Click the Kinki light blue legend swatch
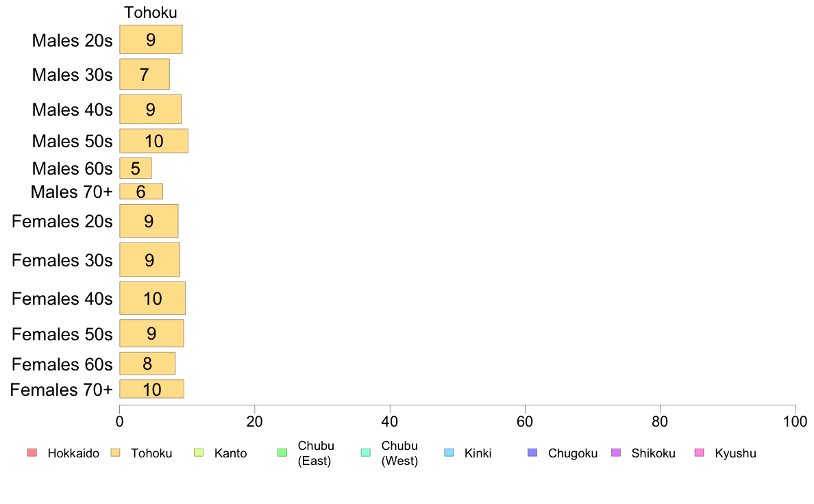 coord(449,453)
